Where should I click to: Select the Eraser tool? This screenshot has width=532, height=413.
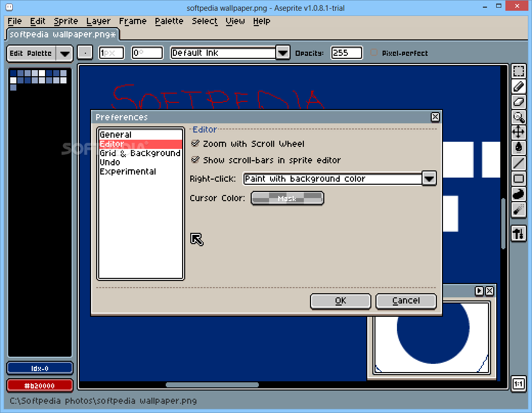[518, 102]
